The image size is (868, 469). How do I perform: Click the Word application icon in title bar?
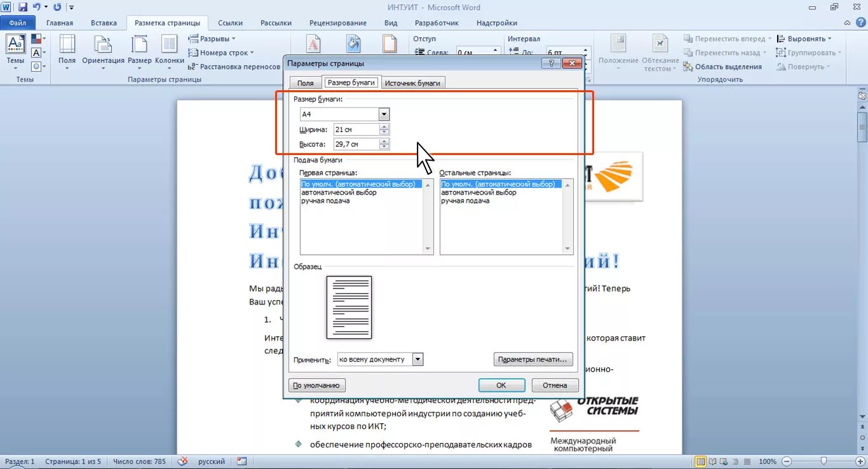[6, 7]
